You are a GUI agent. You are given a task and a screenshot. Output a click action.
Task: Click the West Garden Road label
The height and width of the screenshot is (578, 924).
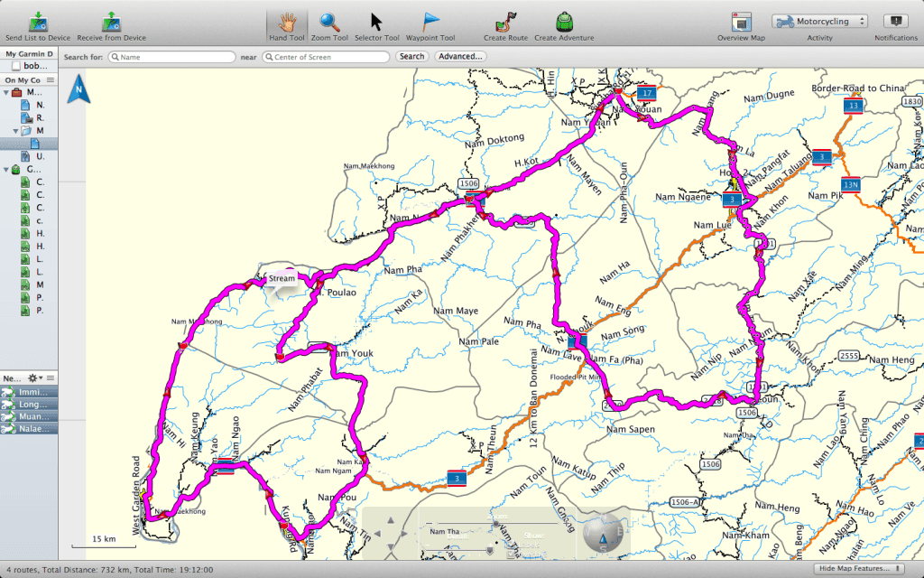[136, 496]
